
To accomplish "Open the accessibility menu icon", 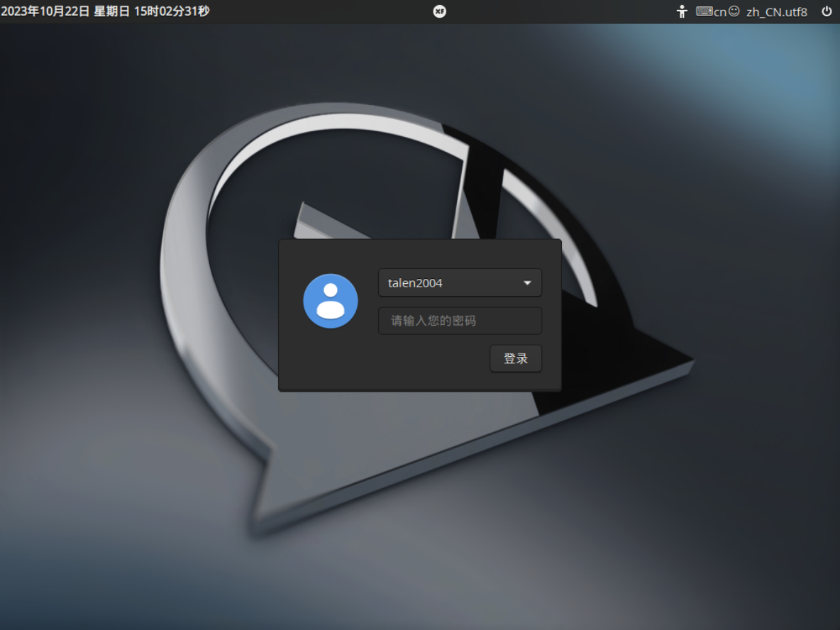I will coord(681,11).
